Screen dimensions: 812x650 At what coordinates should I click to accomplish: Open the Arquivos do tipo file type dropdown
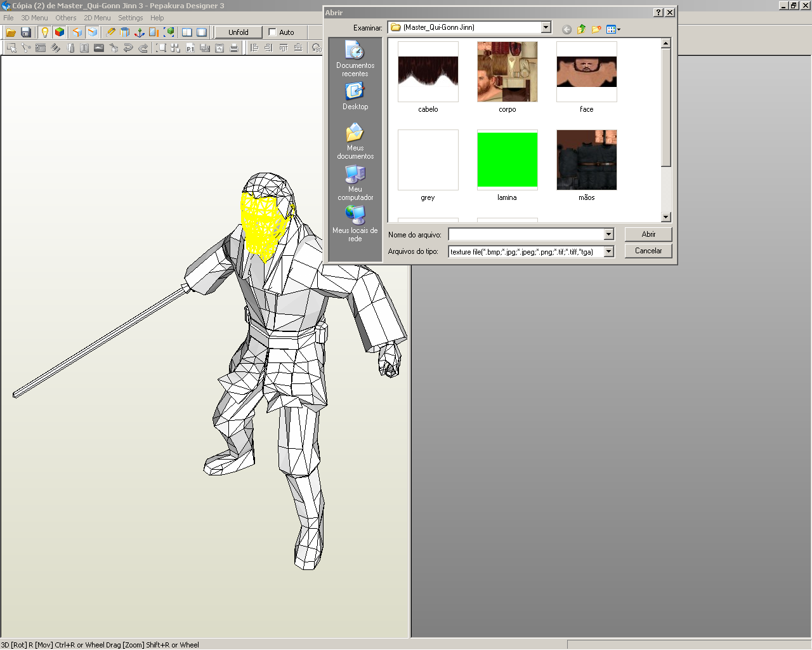pyautogui.click(x=607, y=251)
